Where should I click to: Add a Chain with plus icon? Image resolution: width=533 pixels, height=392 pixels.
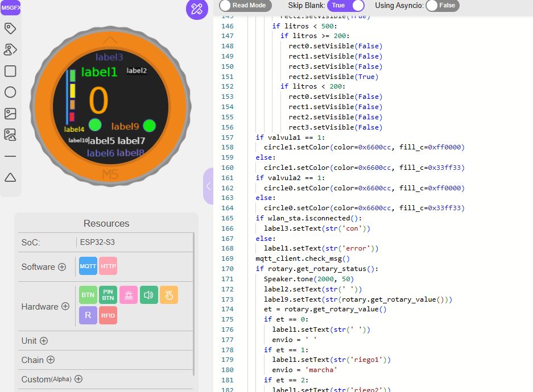click(x=51, y=360)
